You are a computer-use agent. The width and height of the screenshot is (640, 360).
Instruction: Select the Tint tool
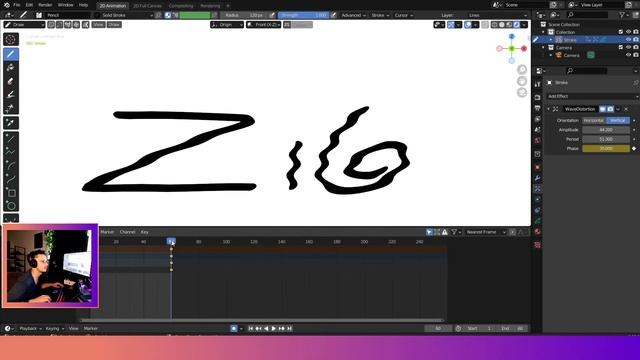(x=11, y=94)
